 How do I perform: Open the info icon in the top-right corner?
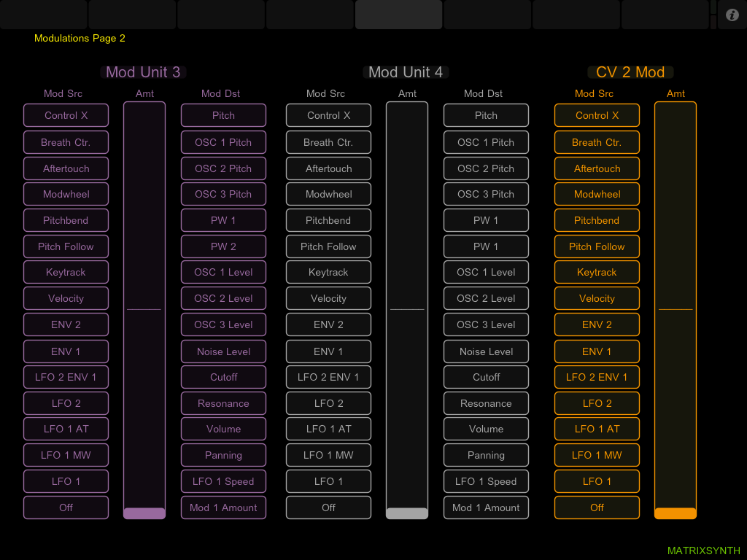[x=732, y=15]
